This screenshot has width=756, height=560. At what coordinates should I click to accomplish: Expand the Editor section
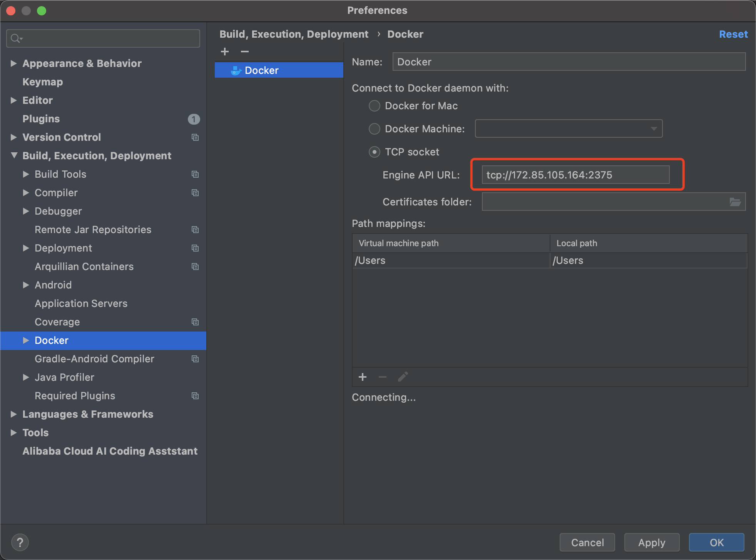pos(13,100)
